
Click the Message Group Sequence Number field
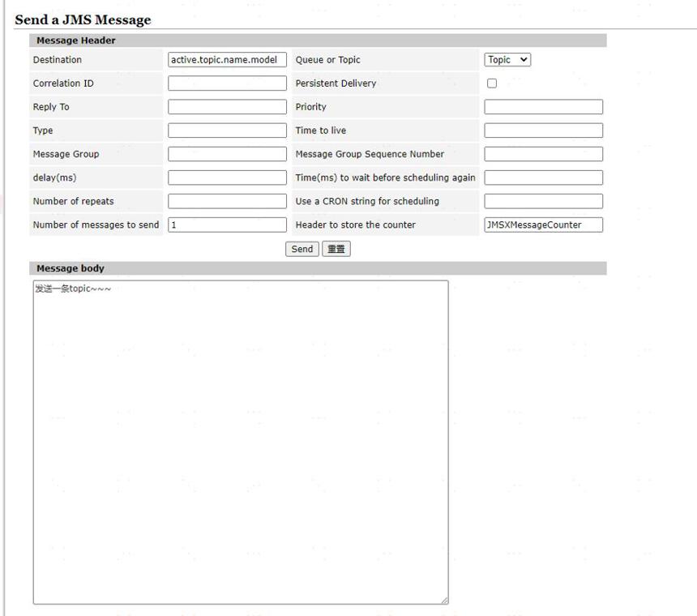point(543,154)
